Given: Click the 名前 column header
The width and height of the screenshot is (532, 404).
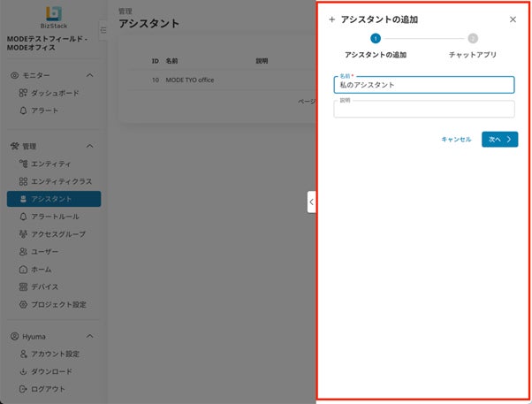Looking at the screenshot, I should pyautogui.click(x=171, y=61).
